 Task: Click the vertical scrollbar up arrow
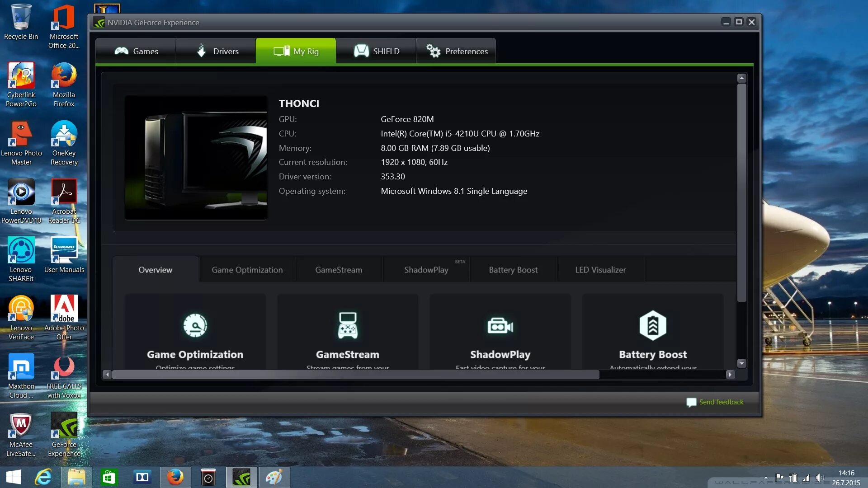pos(741,78)
